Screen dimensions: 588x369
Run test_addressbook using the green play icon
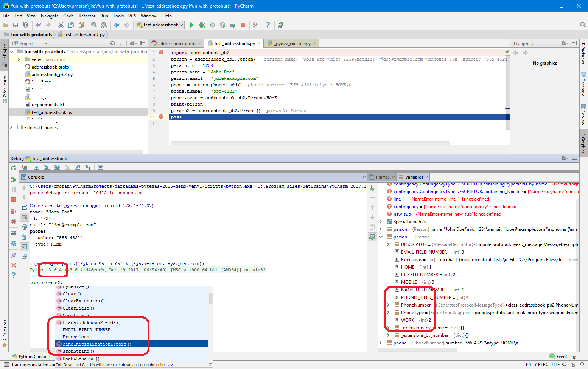(x=192, y=25)
